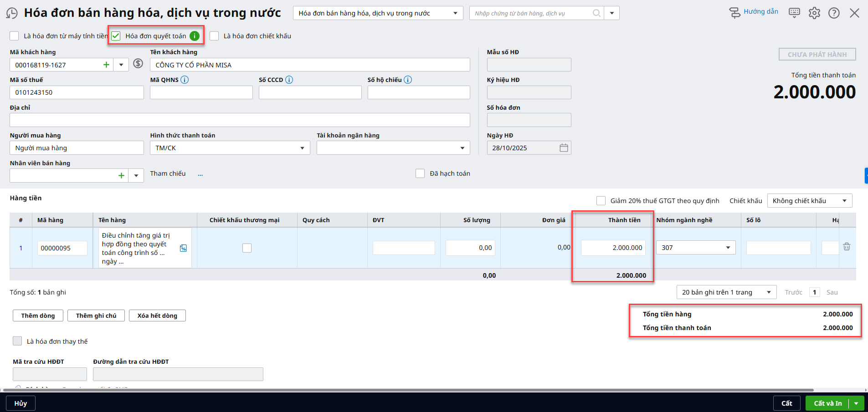Tick the Giảm 20% thuế GTGT checkbox

point(601,201)
